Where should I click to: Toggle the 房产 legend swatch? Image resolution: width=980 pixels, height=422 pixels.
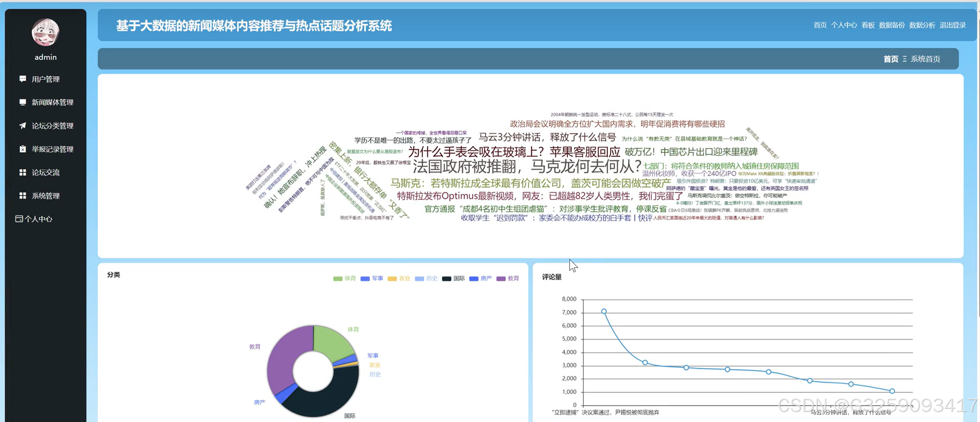474,278
